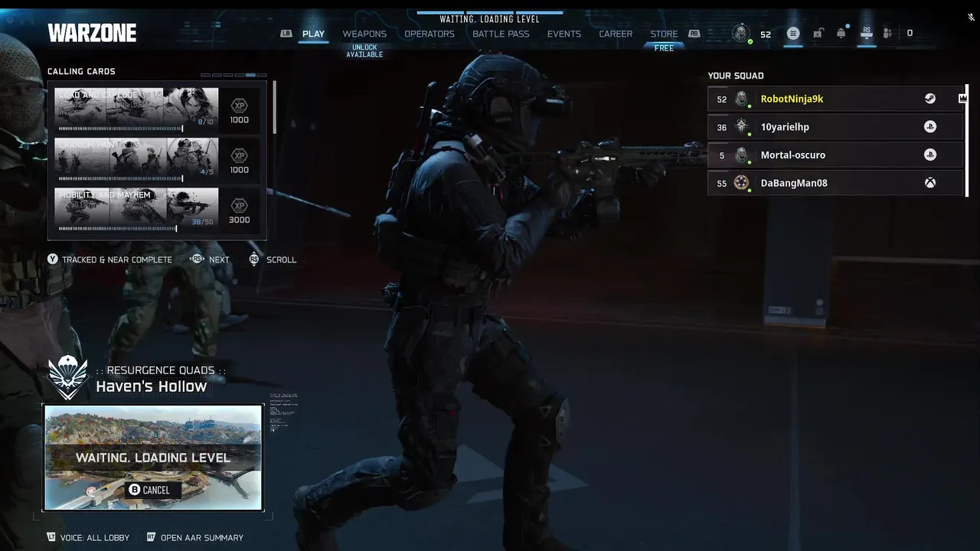The width and height of the screenshot is (980, 551).
Task: Click the Cranium Pain progress bar
Action: pyautogui.click(x=120, y=178)
